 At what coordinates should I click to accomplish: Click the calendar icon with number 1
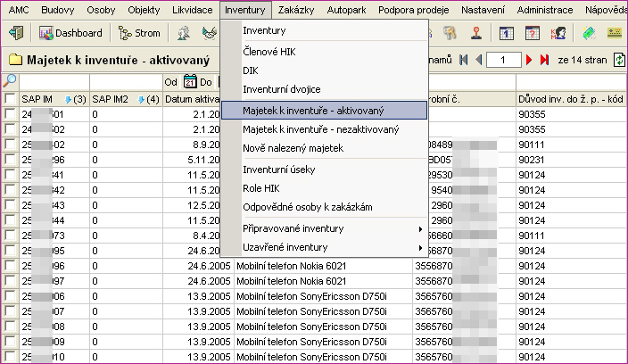coord(507,33)
